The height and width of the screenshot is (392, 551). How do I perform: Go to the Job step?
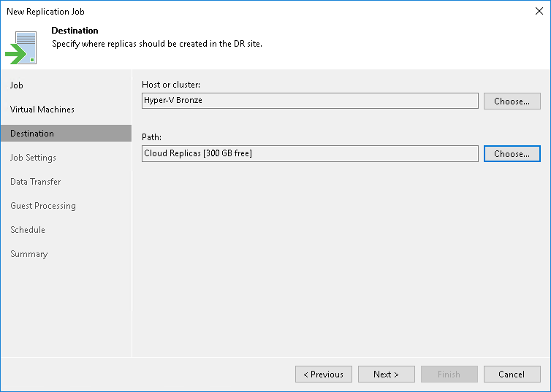(x=17, y=85)
